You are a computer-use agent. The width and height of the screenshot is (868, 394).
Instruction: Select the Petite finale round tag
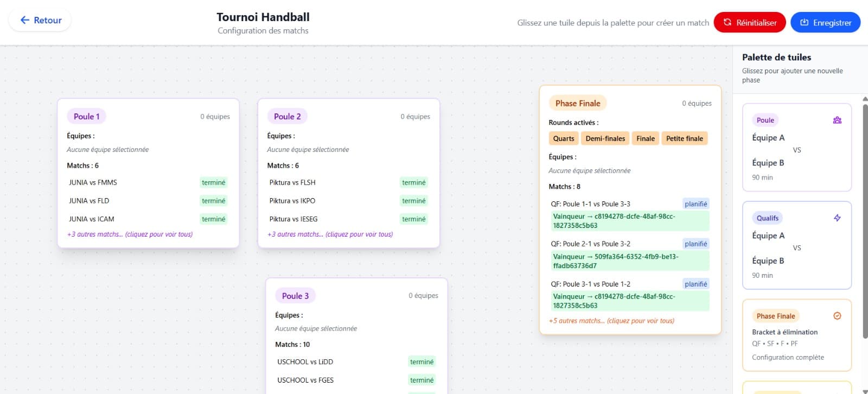[x=685, y=138]
